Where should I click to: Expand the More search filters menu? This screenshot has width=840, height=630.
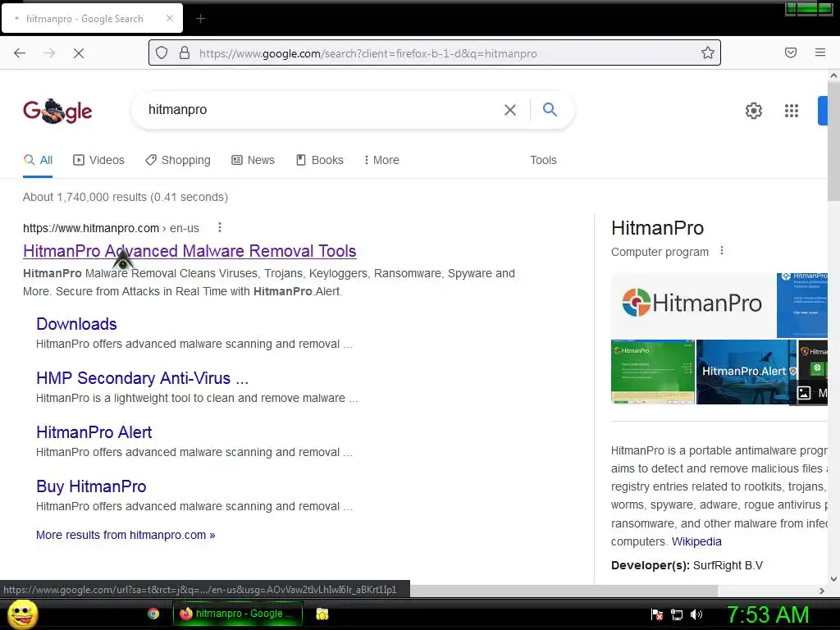tap(381, 160)
